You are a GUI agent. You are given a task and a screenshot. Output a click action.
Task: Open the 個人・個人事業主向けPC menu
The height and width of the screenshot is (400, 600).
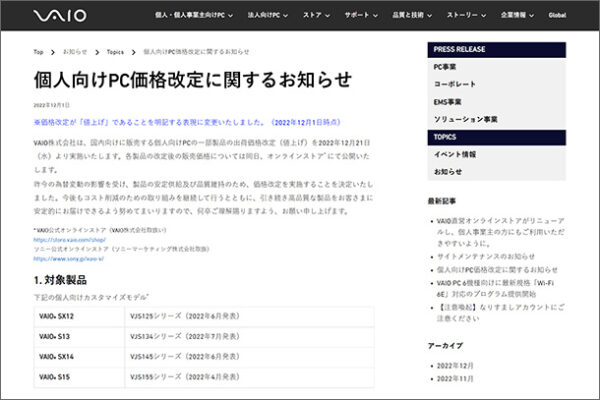coord(194,15)
